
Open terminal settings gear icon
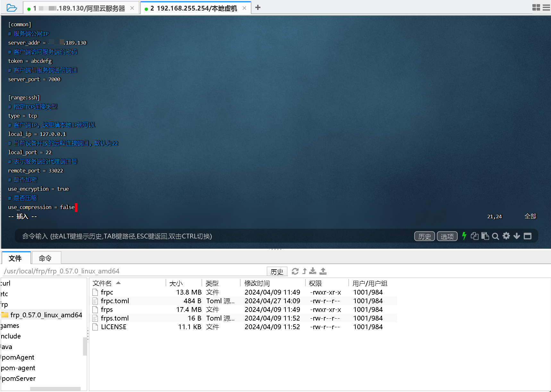pyautogui.click(x=506, y=236)
